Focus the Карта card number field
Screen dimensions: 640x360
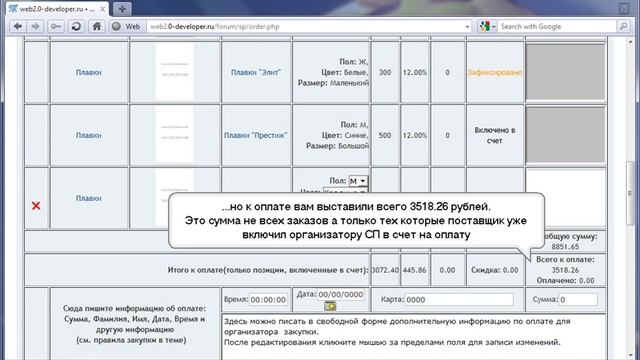point(459,300)
